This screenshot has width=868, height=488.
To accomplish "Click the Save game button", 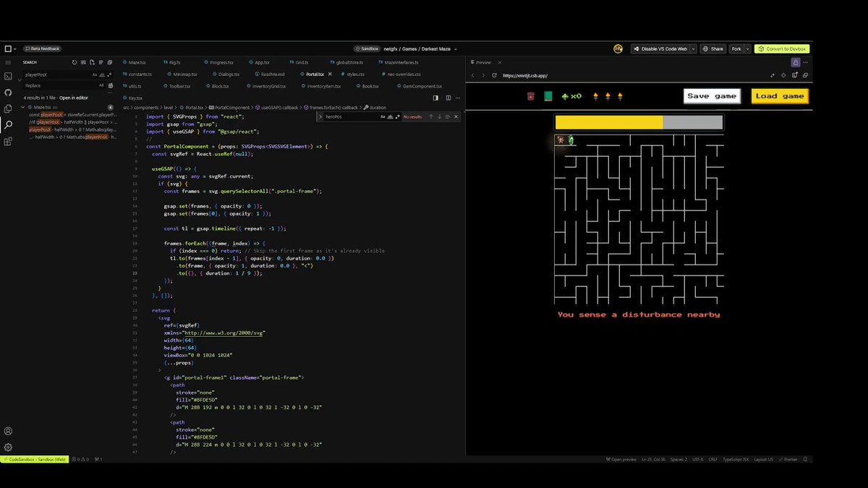I will (712, 96).
